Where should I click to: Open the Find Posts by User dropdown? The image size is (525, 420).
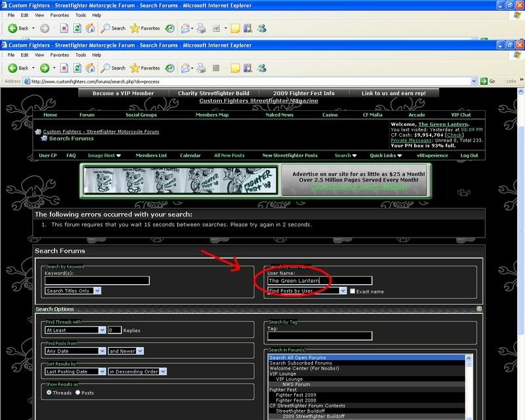point(307,291)
